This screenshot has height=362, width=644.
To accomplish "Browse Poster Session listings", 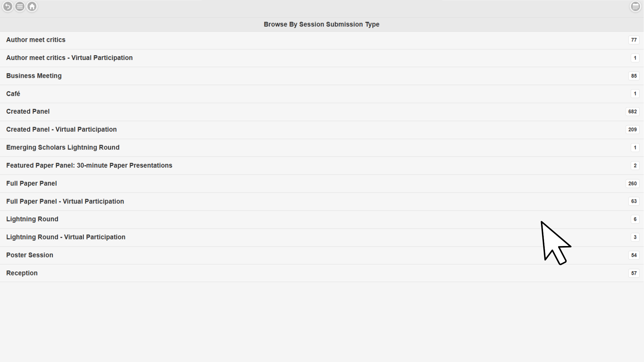I will pos(30,255).
